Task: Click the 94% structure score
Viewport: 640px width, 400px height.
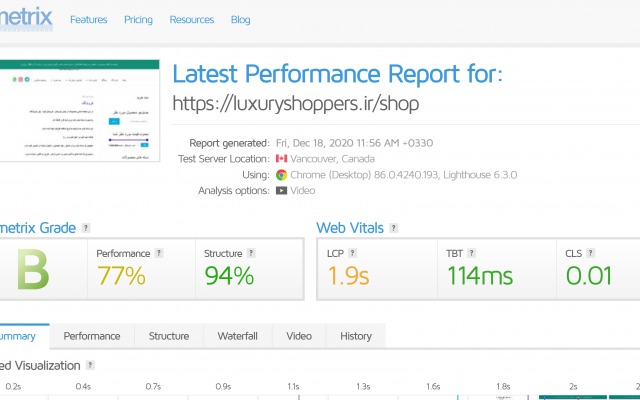Action: pyautogui.click(x=229, y=276)
